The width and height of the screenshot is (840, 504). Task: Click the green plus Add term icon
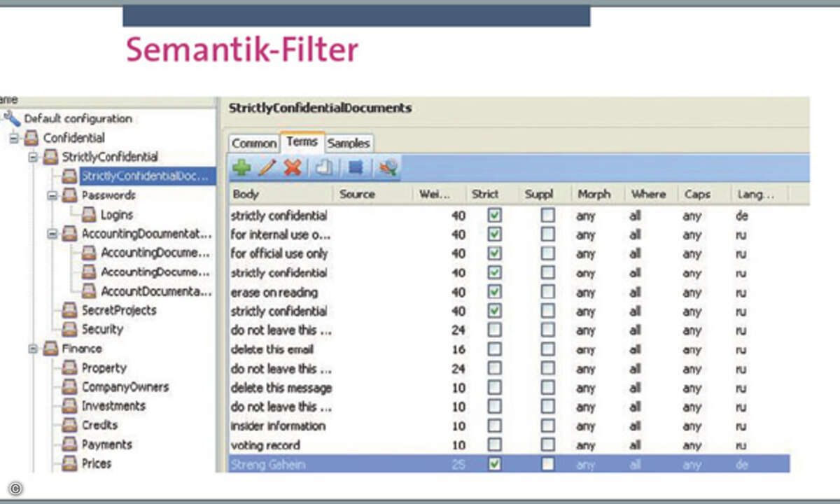(x=241, y=167)
